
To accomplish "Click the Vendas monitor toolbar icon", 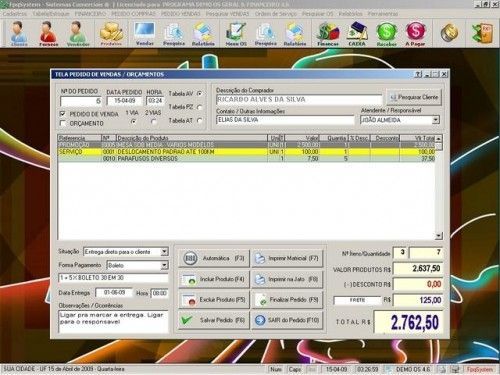I will (145, 33).
